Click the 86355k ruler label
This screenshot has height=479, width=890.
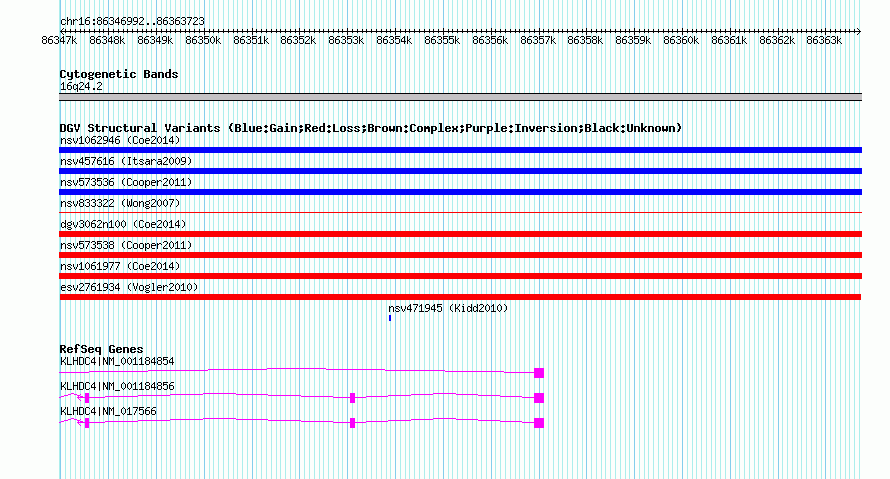click(442, 41)
